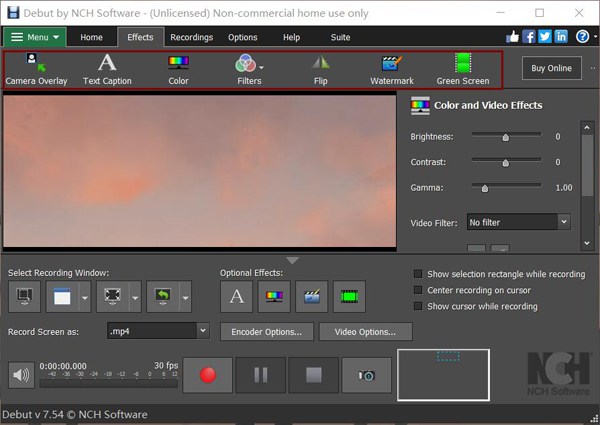
Task: Expand window recording mode dropdown arrow
Action: [x=85, y=296]
